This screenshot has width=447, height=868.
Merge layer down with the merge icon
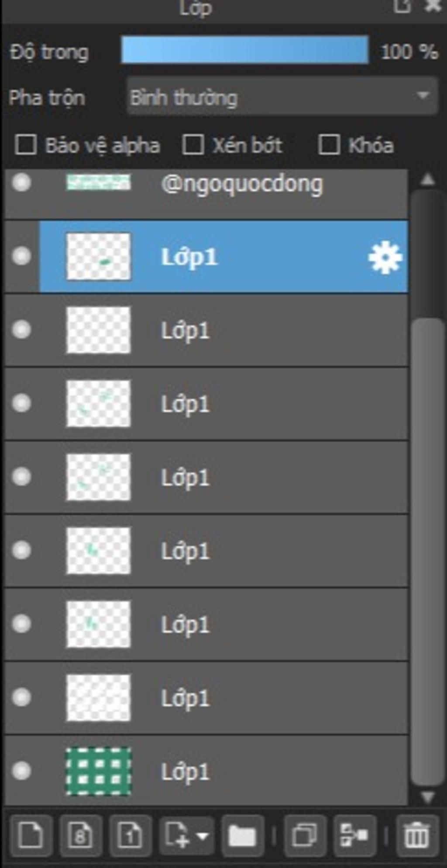pyautogui.click(x=354, y=835)
